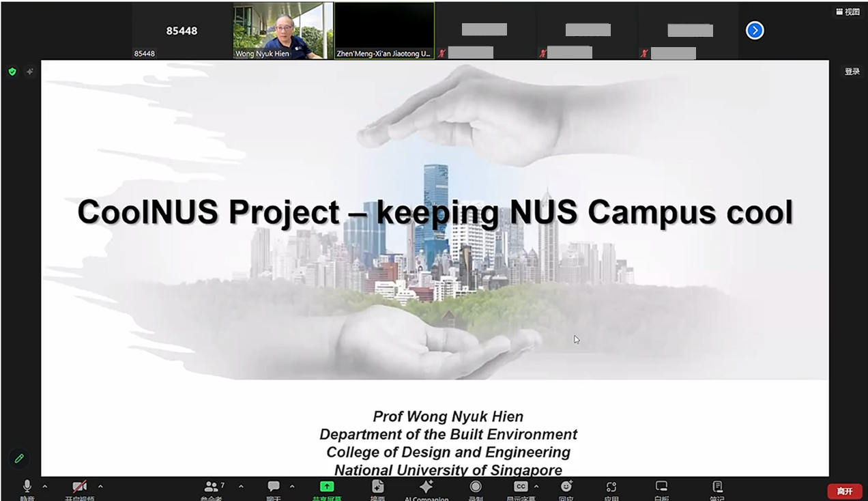The height and width of the screenshot is (501, 868).
Task: Open the Whiteboard tool
Action: pyautogui.click(x=661, y=488)
